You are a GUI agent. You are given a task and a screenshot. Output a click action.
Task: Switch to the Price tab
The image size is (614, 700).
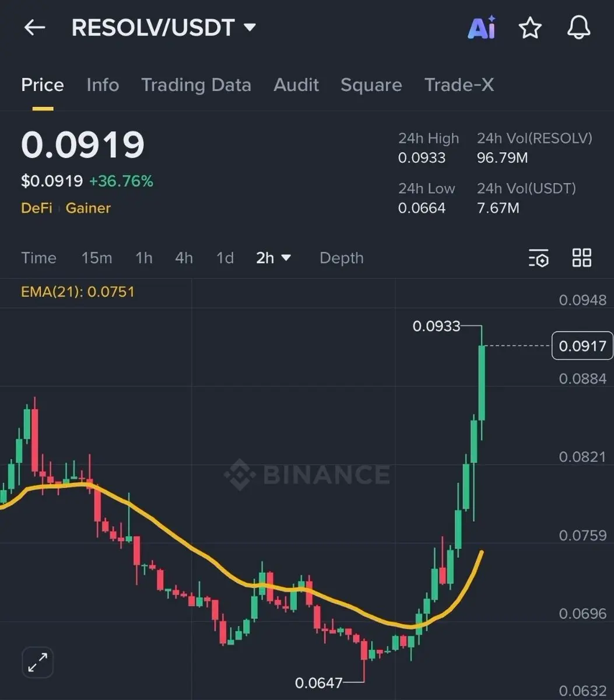[43, 85]
